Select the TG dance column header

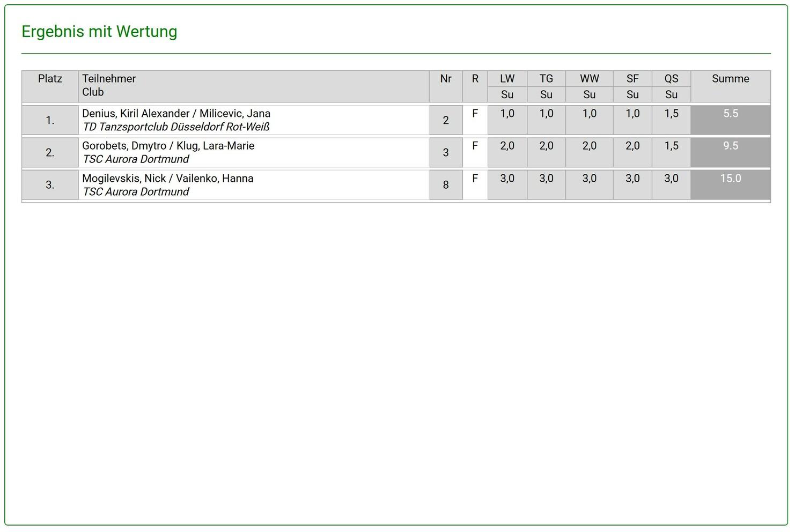(546, 79)
